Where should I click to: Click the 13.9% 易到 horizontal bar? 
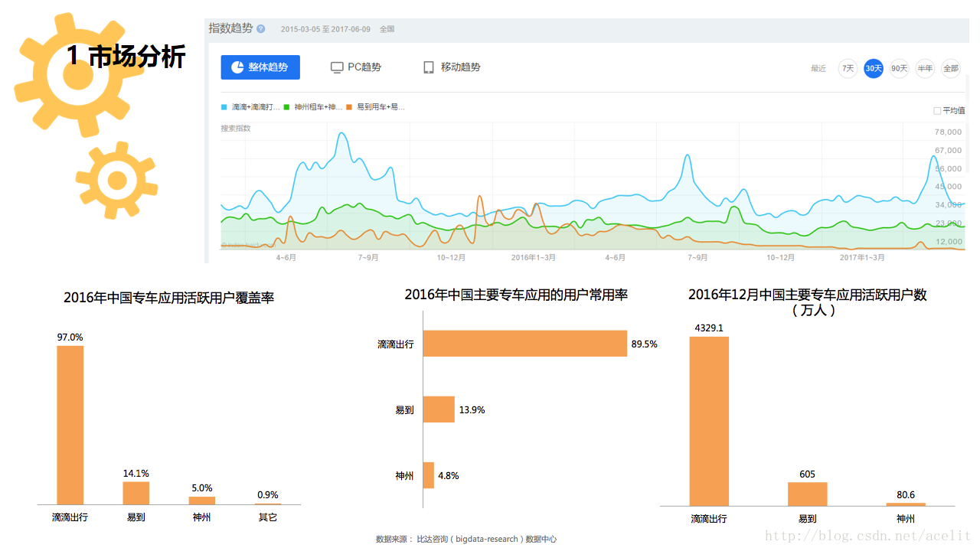click(x=439, y=409)
